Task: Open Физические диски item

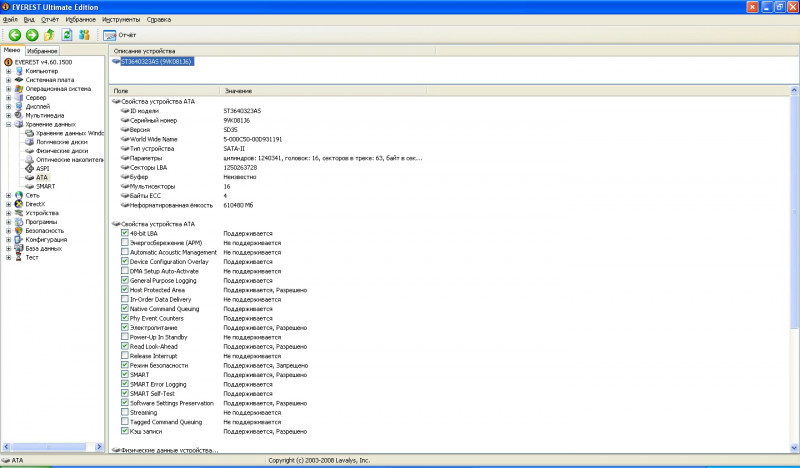Action: tap(62, 151)
